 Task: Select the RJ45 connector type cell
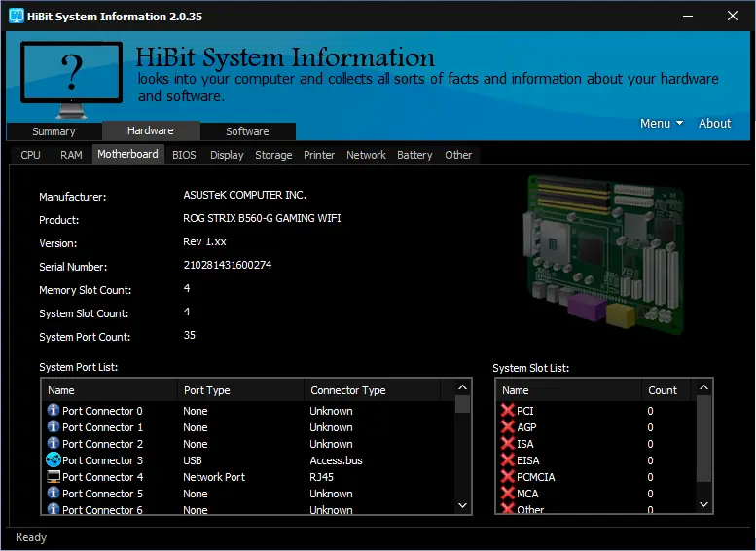(322, 477)
